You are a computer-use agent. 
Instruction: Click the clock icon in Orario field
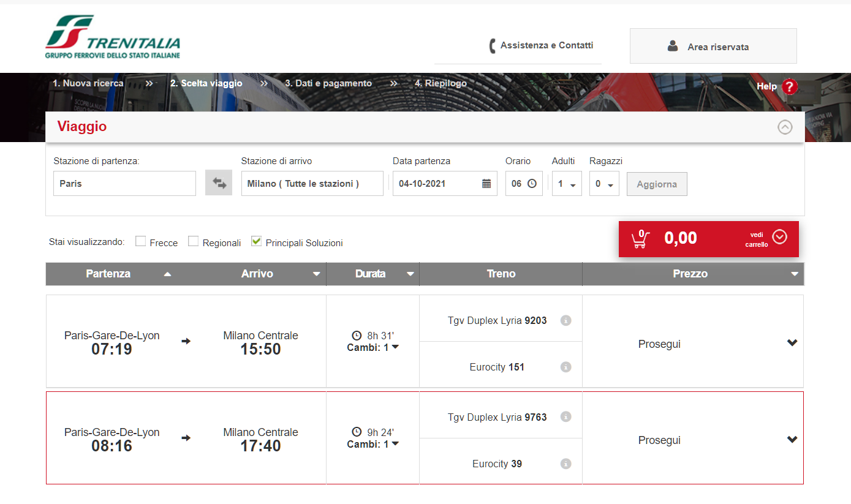pos(532,183)
